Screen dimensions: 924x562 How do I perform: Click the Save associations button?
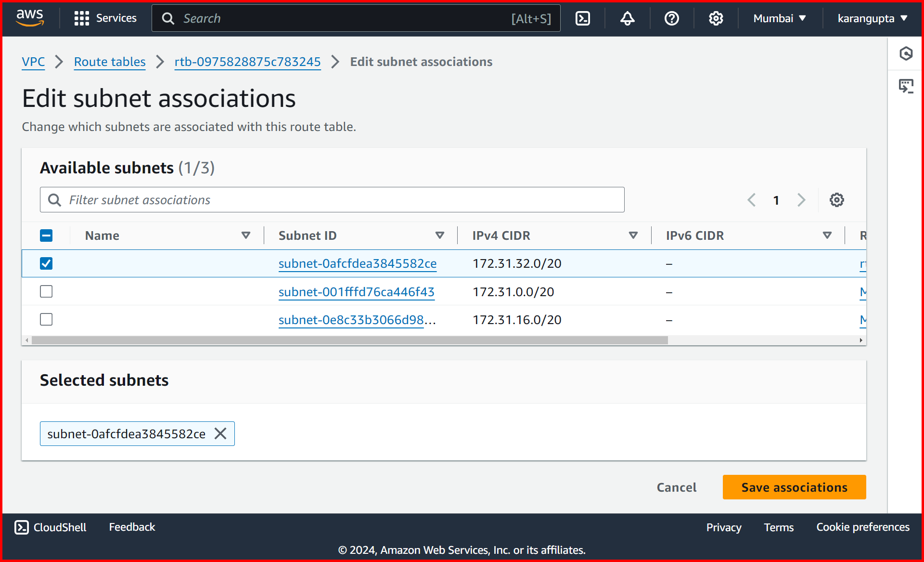(x=794, y=487)
